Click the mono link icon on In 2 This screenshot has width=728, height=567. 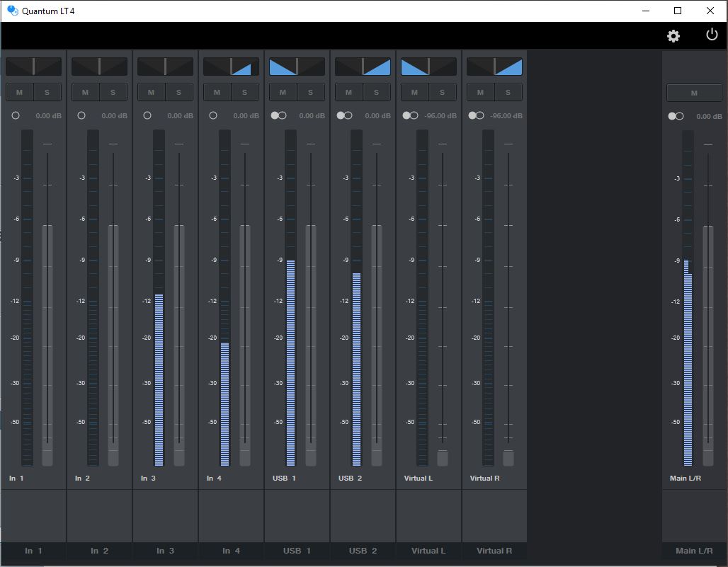point(81,115)
